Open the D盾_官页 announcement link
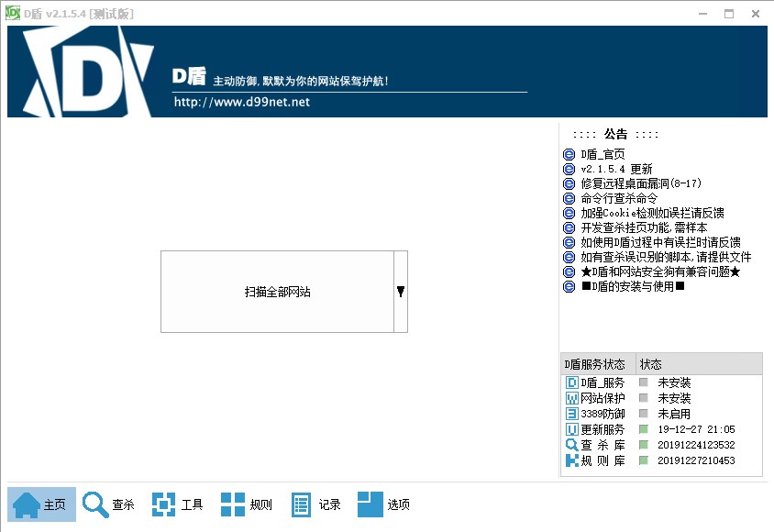Image resolution: width=774 pixels, height=532 pixels. pyautogui.click(x=603, y=154)
